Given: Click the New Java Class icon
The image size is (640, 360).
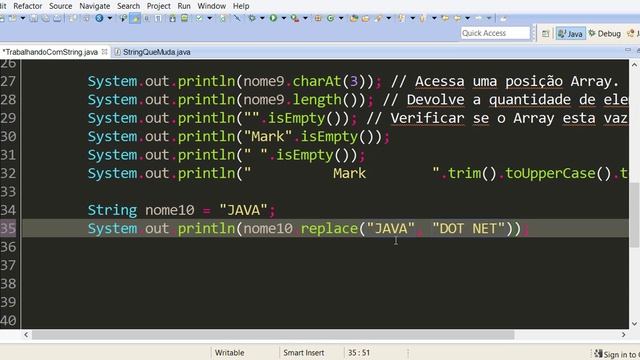Looking at the screenshot, I should 330,18.
